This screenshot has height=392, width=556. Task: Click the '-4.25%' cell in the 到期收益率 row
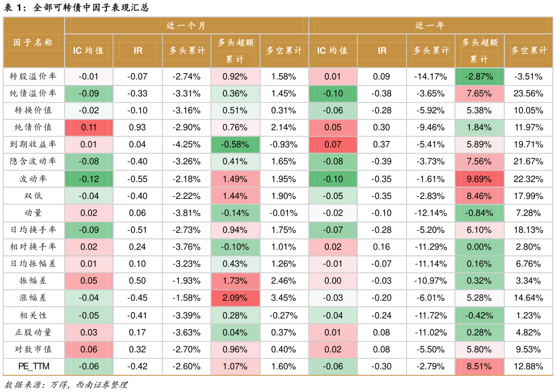pyautogui.click(x=187, y=145)
